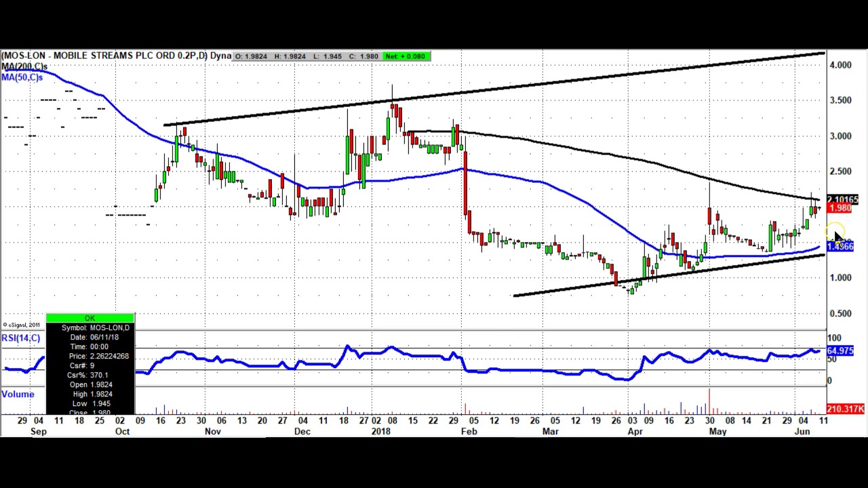Click the 2018 year label on time axis
The width and height of the screenshot is (868, 488).
381,431
